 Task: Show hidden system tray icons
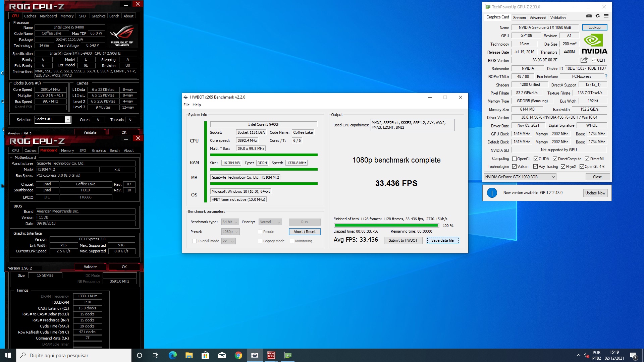pos(578,355)
